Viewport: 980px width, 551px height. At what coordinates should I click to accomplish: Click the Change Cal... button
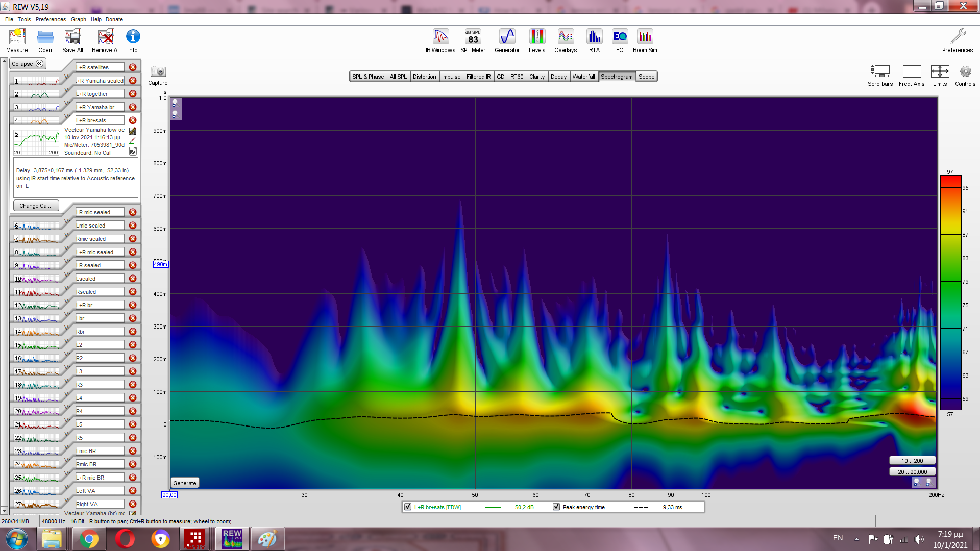click(36, 206)
